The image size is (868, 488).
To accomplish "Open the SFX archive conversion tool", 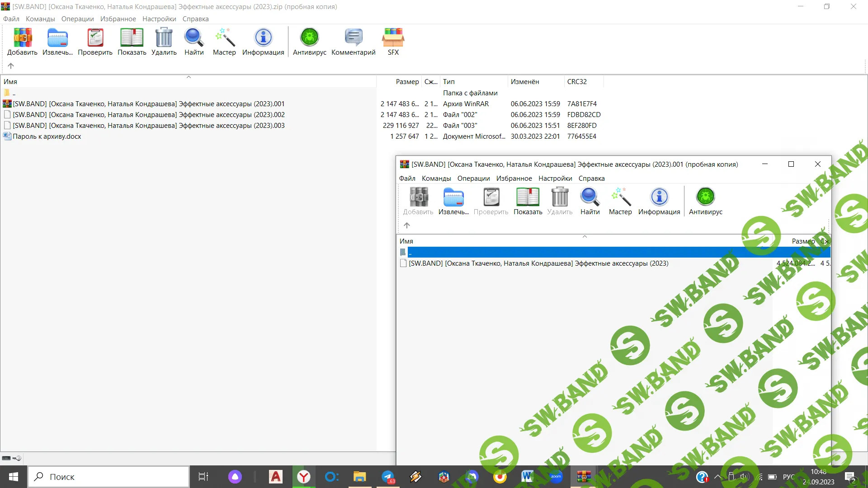I will 393,38.
